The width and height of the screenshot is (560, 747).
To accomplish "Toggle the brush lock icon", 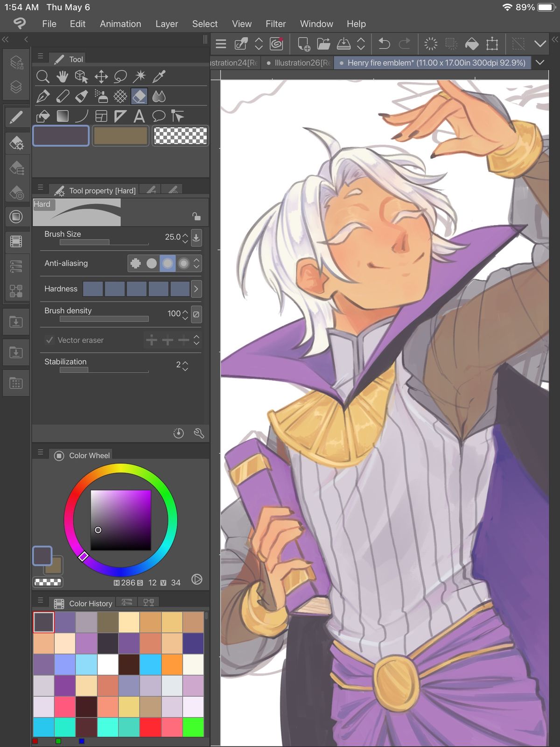I will tap(196, 216).
